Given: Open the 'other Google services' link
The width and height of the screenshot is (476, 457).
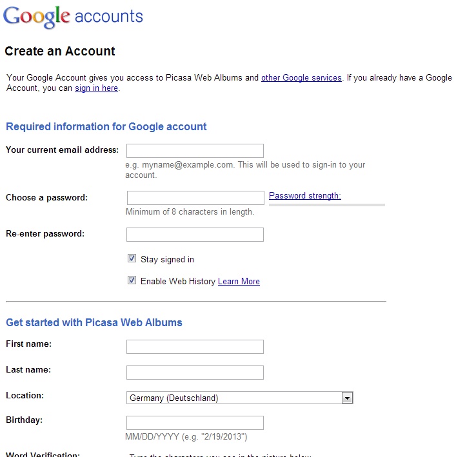Looking at the screenshot, I should tap(301, 78).
